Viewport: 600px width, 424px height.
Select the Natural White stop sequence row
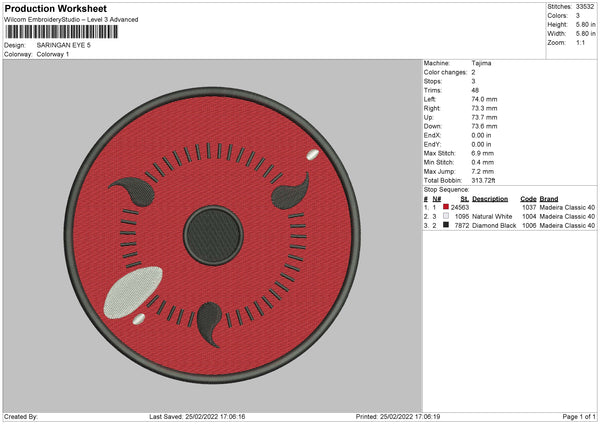point(510,216)
